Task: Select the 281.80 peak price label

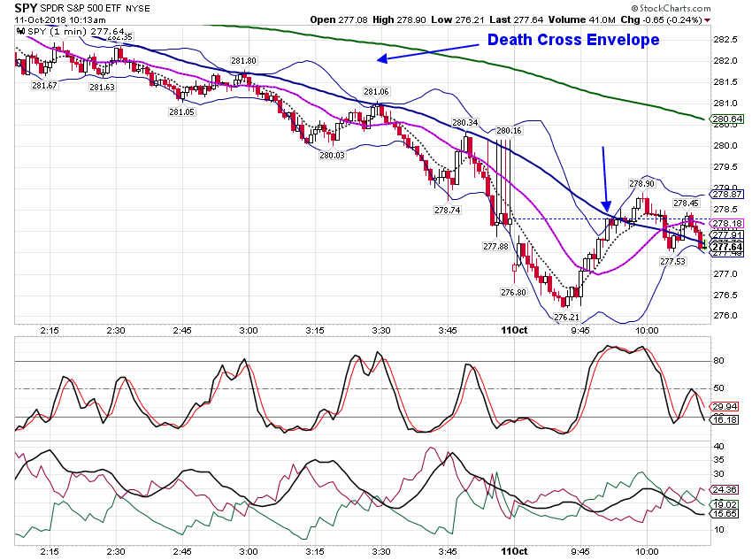Action: click(243, 61)
